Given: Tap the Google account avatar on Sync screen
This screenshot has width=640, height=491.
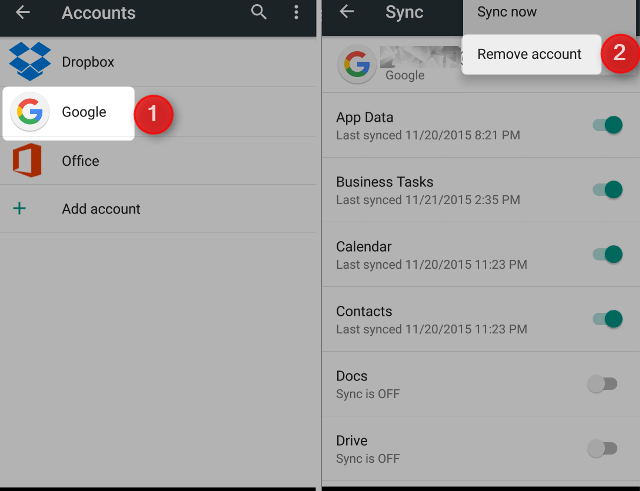Looking at the screenshot, I should pyautogui.click(x=356, y=65).
